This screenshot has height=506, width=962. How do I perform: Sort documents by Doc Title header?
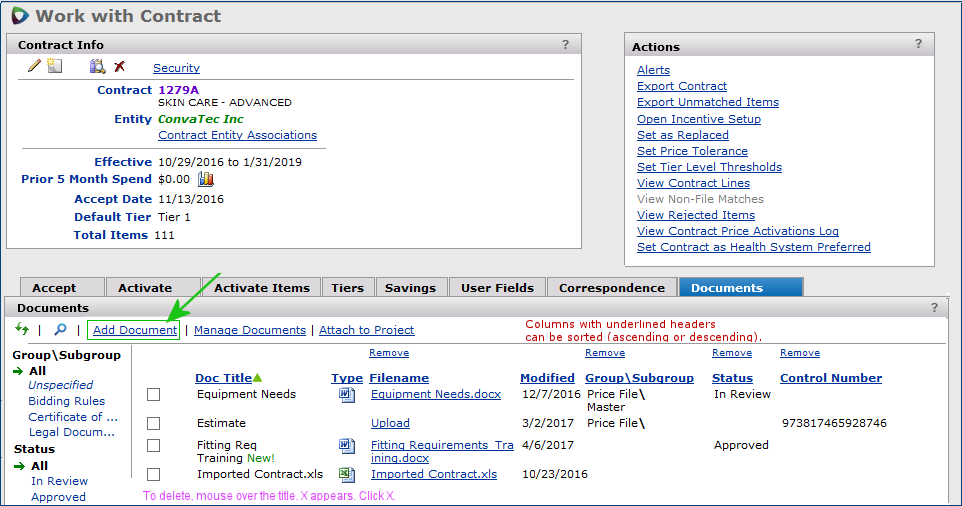click(x=223, y=378)
